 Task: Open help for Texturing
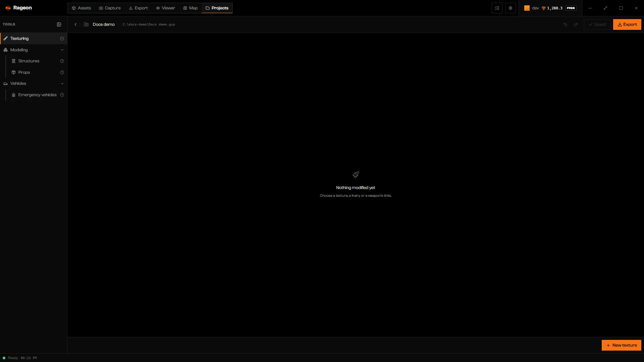(x=62, y=39)
